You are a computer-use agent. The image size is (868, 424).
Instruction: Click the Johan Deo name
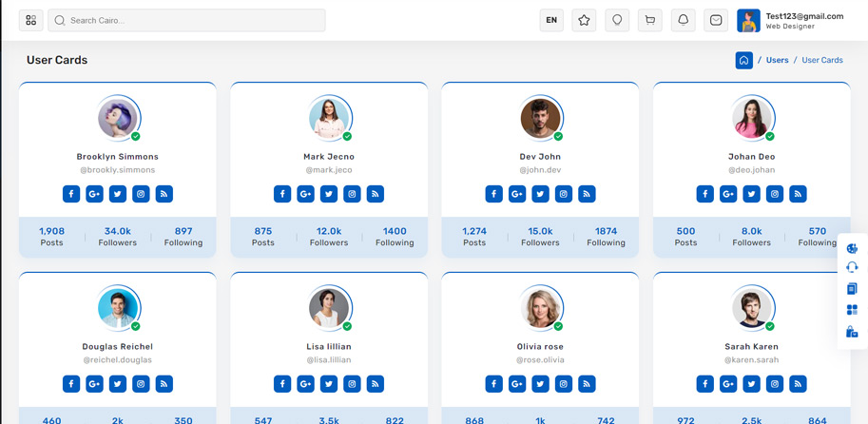(x=751, y=157)
